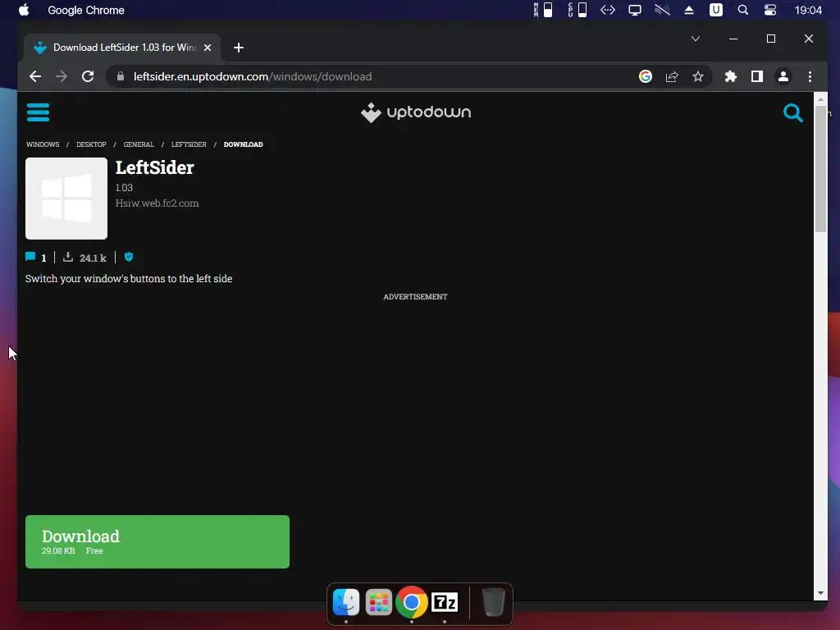Viewport: 840px width, 630px height.
Task: Click the Hsiw.web.fc2.com developer link
Action: [x=157, y=203]
